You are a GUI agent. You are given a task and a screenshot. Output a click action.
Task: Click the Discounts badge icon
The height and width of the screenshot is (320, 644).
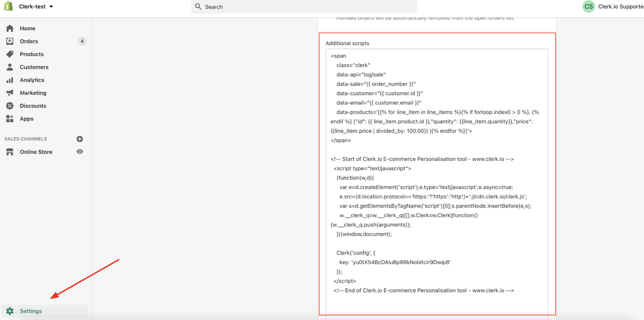coord(10,106)
